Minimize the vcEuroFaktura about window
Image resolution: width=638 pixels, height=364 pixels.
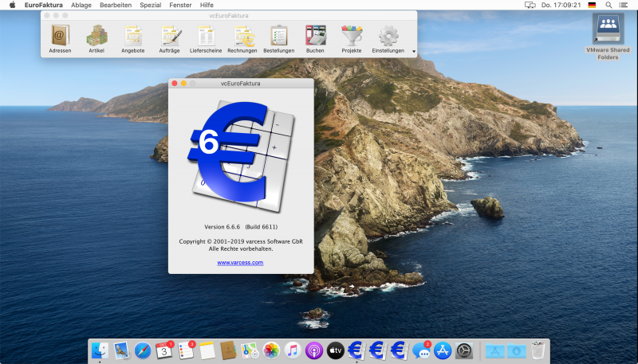[183, 84]
